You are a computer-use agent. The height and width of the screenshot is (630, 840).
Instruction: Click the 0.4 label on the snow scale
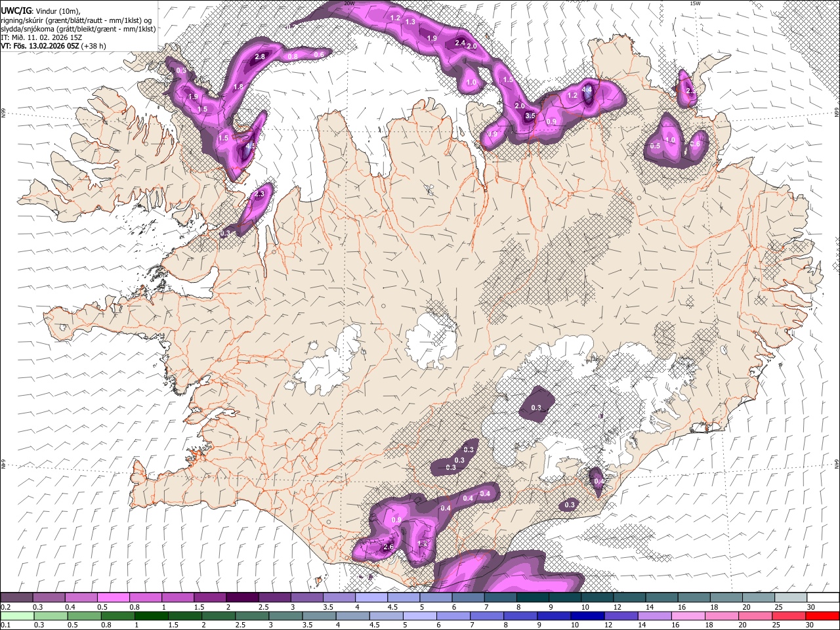coord(70,608)
